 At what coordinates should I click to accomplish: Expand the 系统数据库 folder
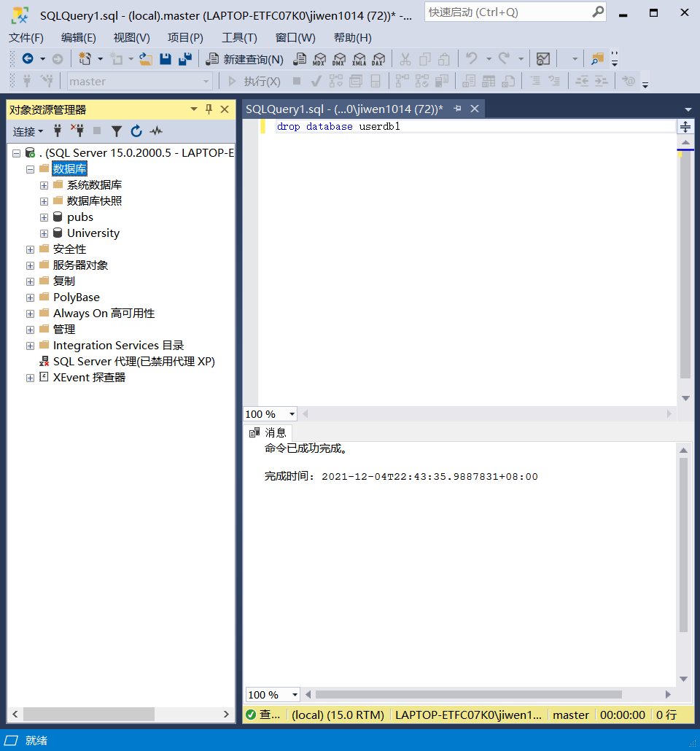pos(44,185)
